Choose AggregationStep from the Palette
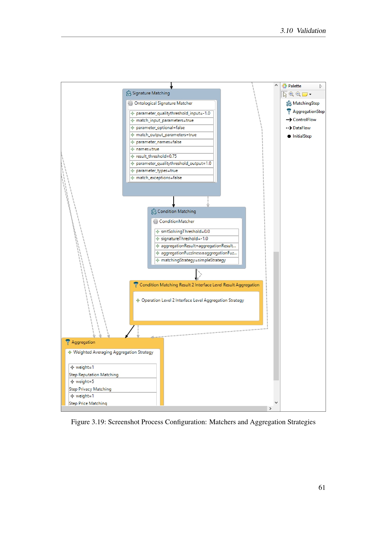The height and width of the screenshot is (554, 392). 305,112
